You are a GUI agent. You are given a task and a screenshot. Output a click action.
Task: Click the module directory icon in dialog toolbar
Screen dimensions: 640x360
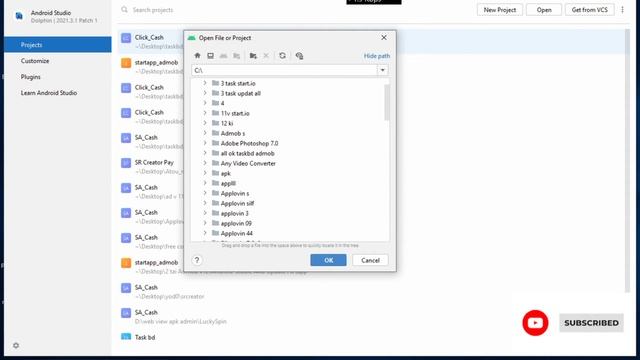point(237,56)
